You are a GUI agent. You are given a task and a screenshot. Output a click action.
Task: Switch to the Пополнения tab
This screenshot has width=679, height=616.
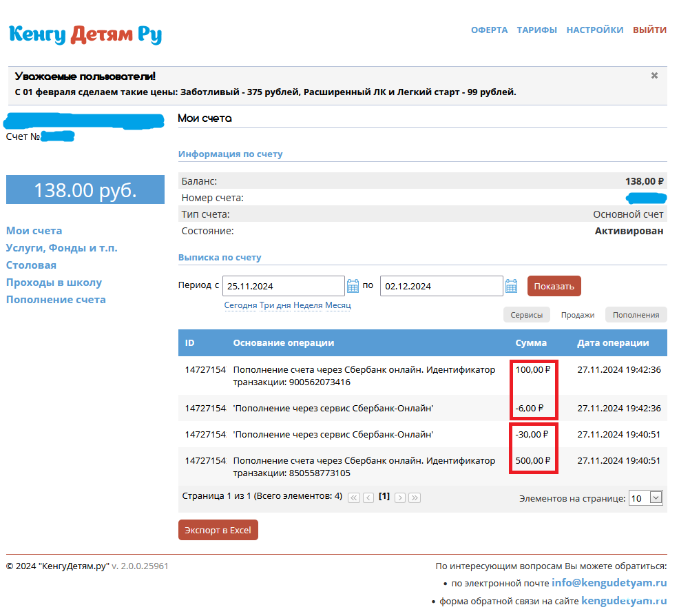click(x=636, y=315)
